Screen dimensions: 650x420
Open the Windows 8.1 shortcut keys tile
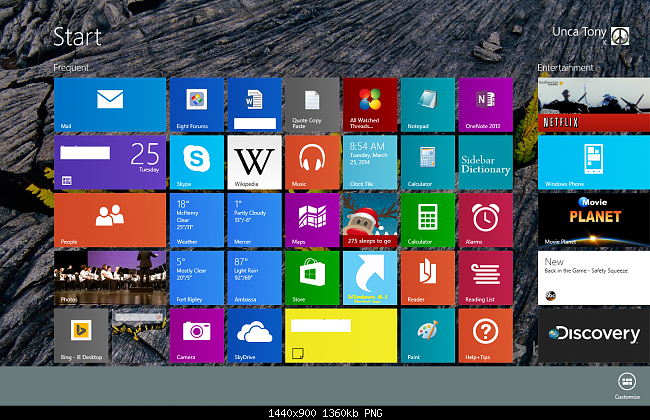(370, 278)
